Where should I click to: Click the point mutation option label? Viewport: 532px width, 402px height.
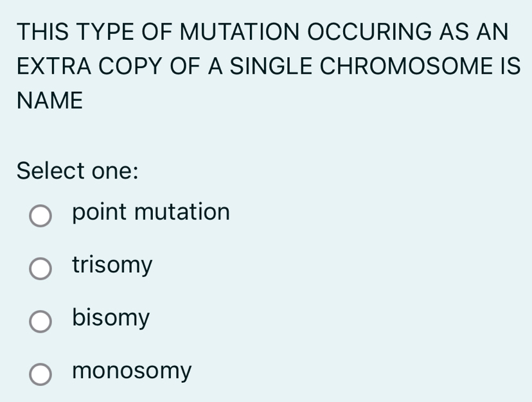coord(150,212)
